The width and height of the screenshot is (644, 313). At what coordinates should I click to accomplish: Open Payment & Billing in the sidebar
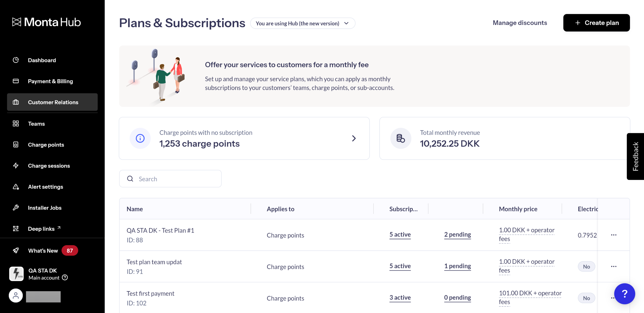point(50,81)
